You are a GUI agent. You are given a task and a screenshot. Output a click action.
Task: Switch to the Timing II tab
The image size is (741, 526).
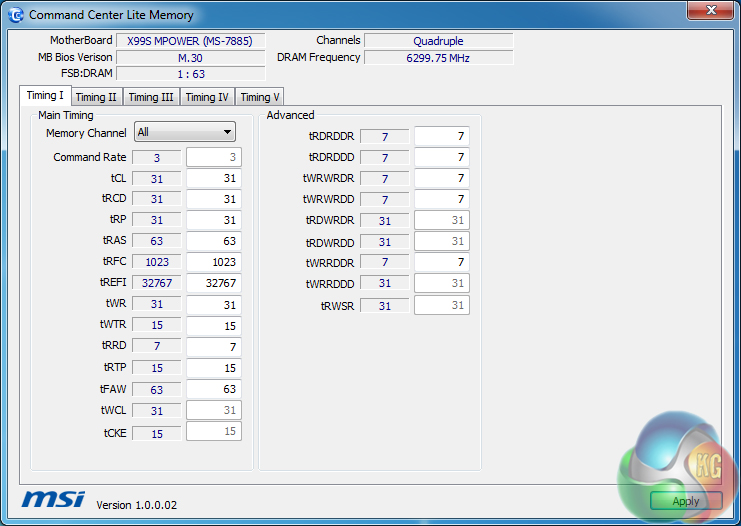(96, 97)
